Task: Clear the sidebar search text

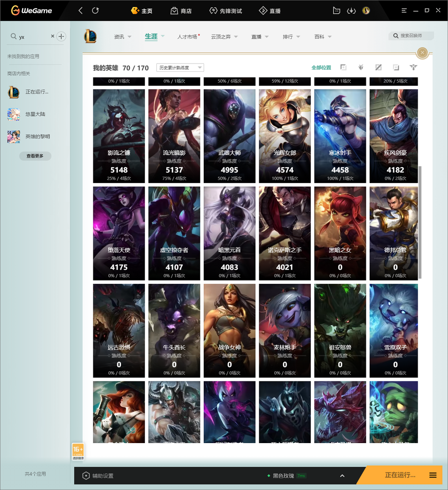Action: click(x=53, y=36)
